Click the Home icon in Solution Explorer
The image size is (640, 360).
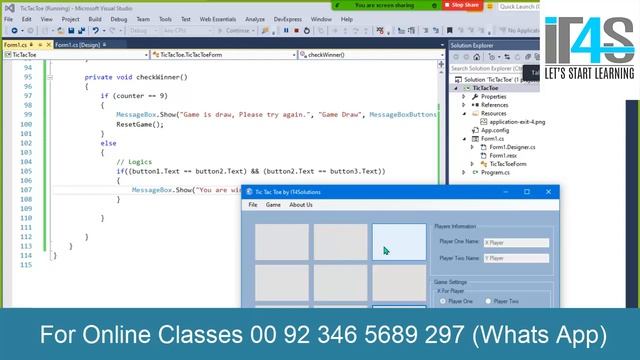pos(476,57)
